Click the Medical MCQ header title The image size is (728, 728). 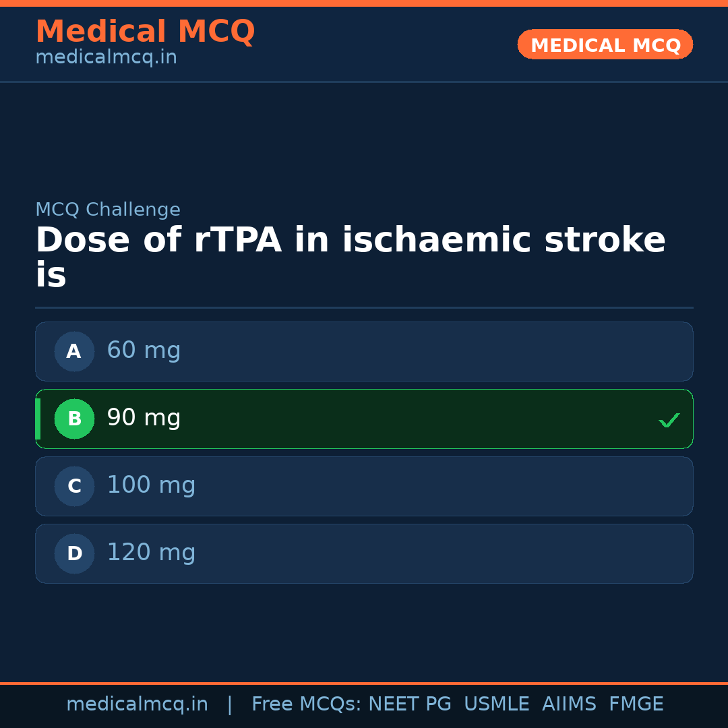pos(145,32)
